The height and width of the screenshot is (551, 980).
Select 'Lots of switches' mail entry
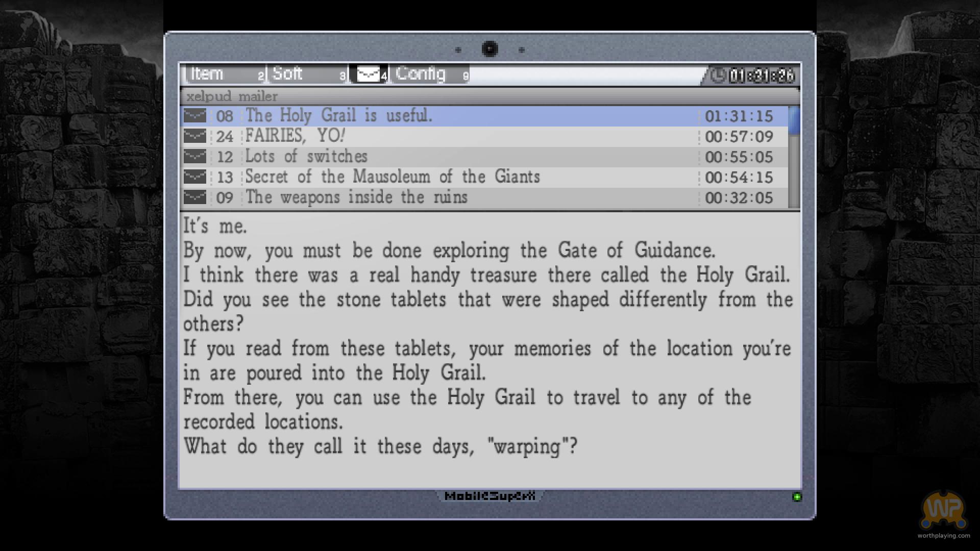pos(306,157)
